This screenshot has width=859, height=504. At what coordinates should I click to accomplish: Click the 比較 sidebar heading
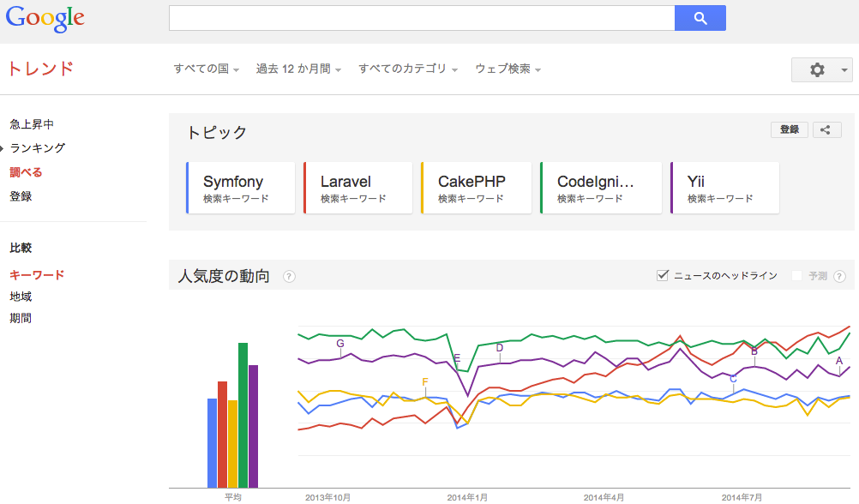click(21, 249)
